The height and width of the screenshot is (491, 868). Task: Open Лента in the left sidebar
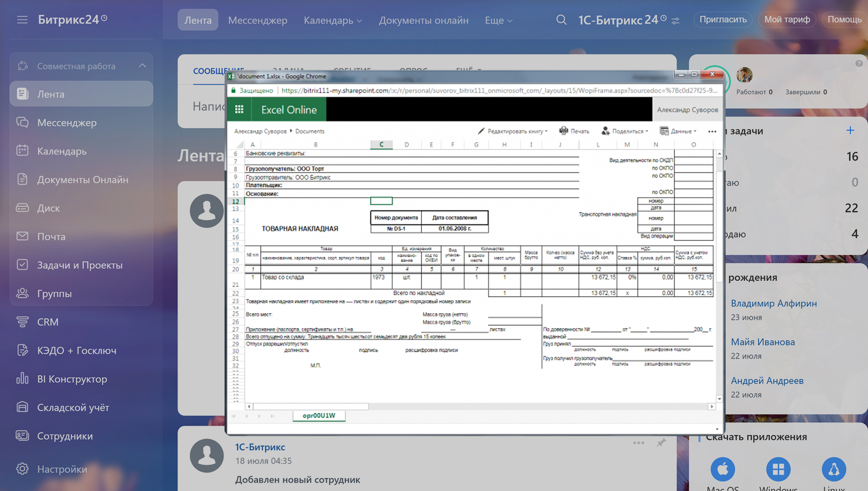point(81,94)
